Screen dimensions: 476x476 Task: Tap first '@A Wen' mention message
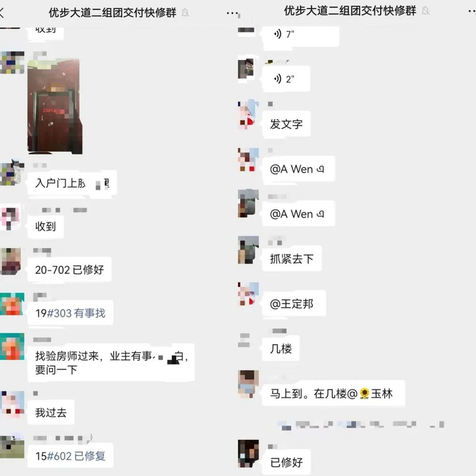(299, 169)
